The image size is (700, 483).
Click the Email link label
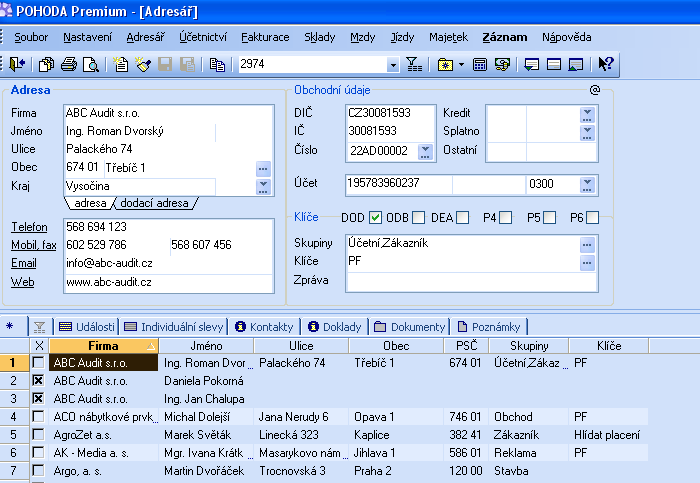(x=24, y=263)
